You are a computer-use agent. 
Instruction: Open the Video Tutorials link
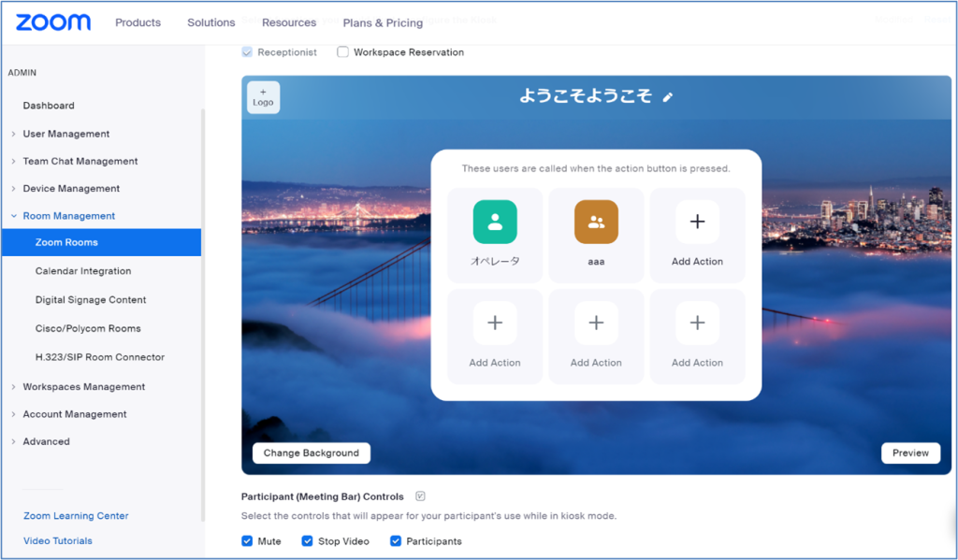(x=57, y=541)
